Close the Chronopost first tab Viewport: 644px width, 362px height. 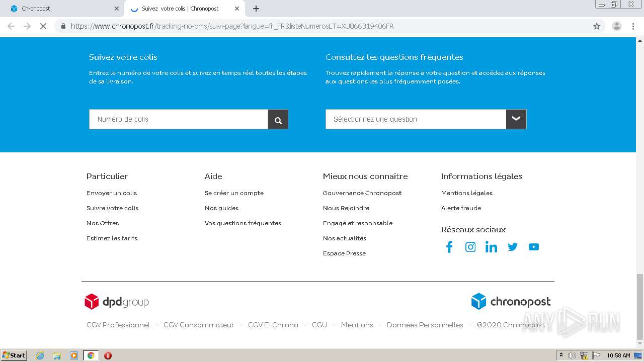tap(117, 9)
